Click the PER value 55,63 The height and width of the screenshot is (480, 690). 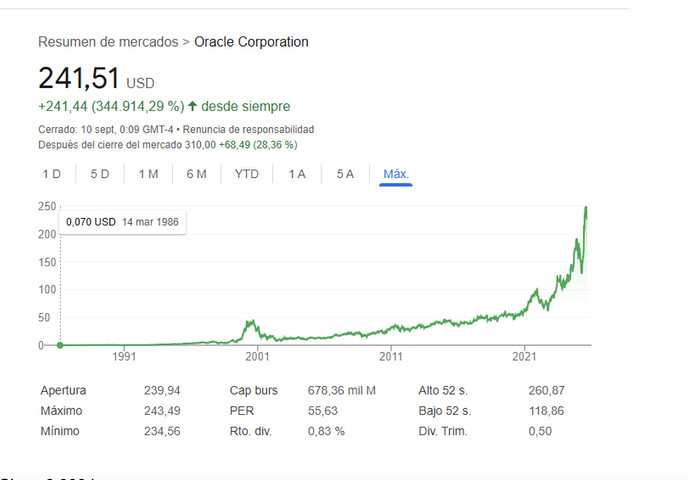point(321,411)
